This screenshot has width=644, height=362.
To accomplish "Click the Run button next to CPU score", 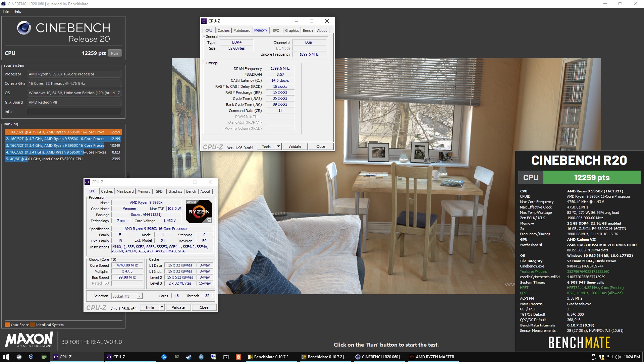I will click(x=115, y=53).
